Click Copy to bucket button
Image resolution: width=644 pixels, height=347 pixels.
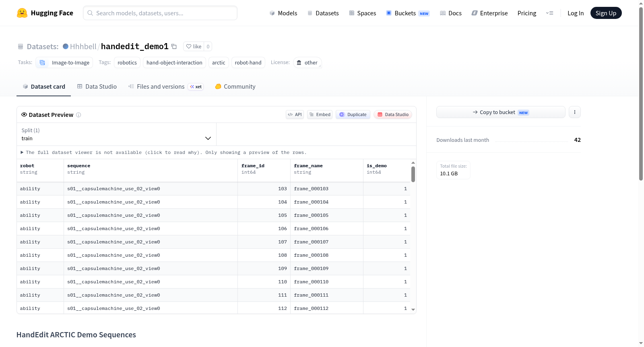point(501,112)
